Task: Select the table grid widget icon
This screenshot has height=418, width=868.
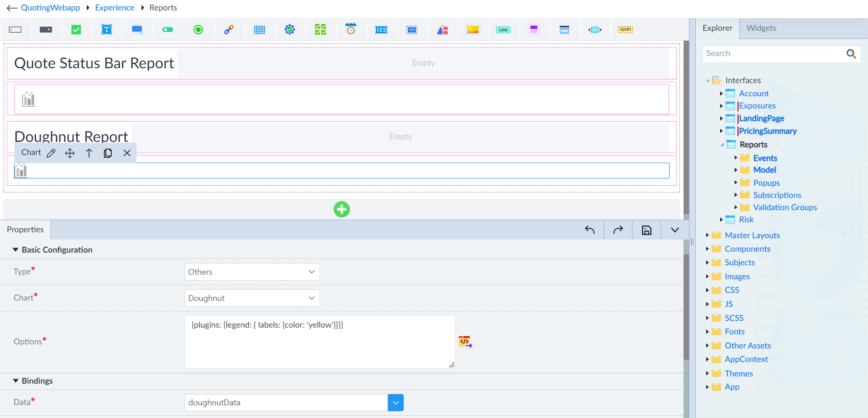Action: pyautogui.click(x=259, y=30)
